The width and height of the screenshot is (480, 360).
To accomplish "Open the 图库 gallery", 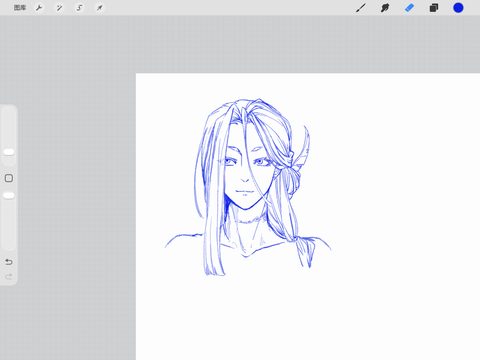I will tap(20, 7).
